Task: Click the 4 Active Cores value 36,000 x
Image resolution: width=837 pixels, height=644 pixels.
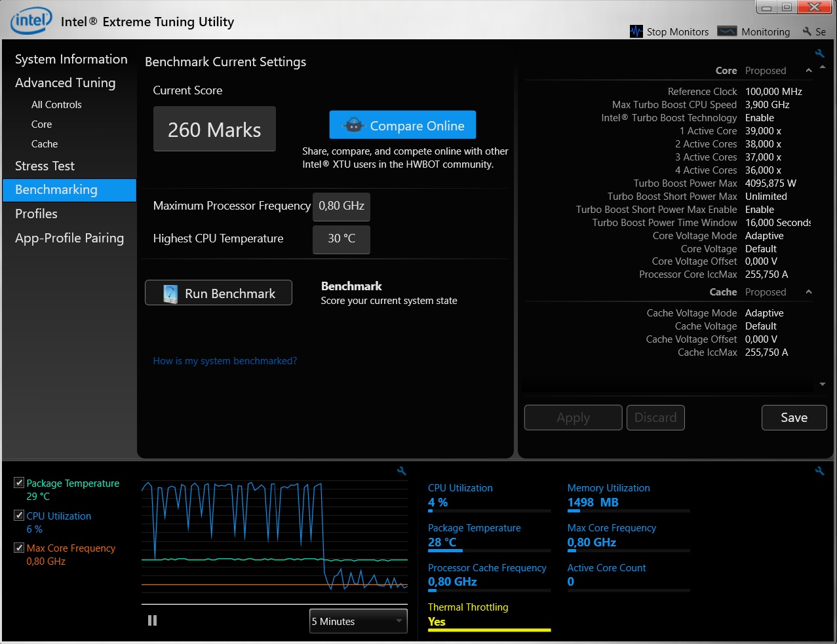Action: (x=763, y=170)
